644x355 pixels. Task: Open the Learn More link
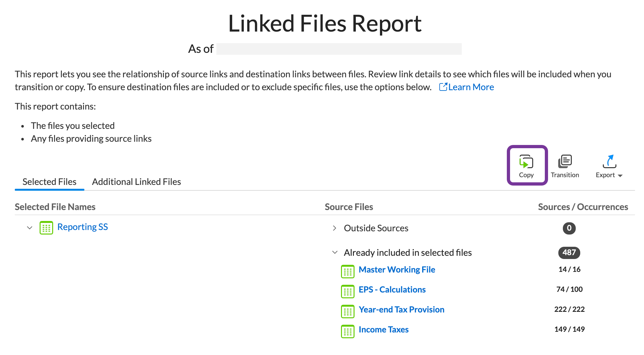pos(471,87)
